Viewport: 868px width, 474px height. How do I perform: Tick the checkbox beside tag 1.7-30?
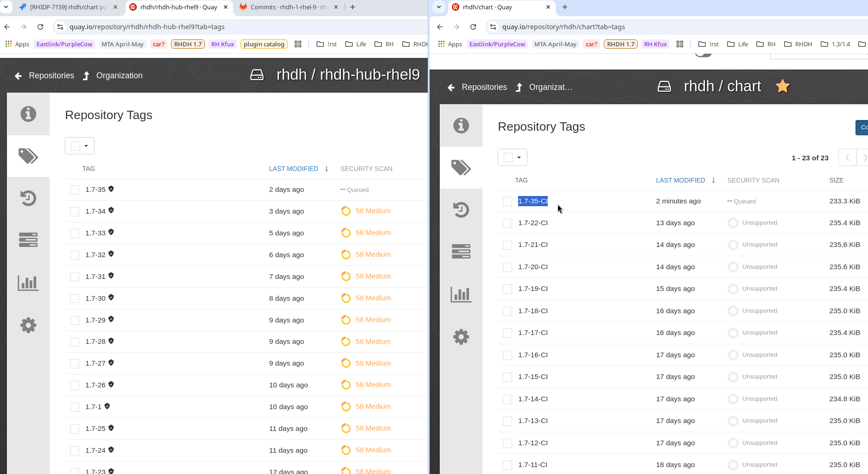tap(75, 299)
